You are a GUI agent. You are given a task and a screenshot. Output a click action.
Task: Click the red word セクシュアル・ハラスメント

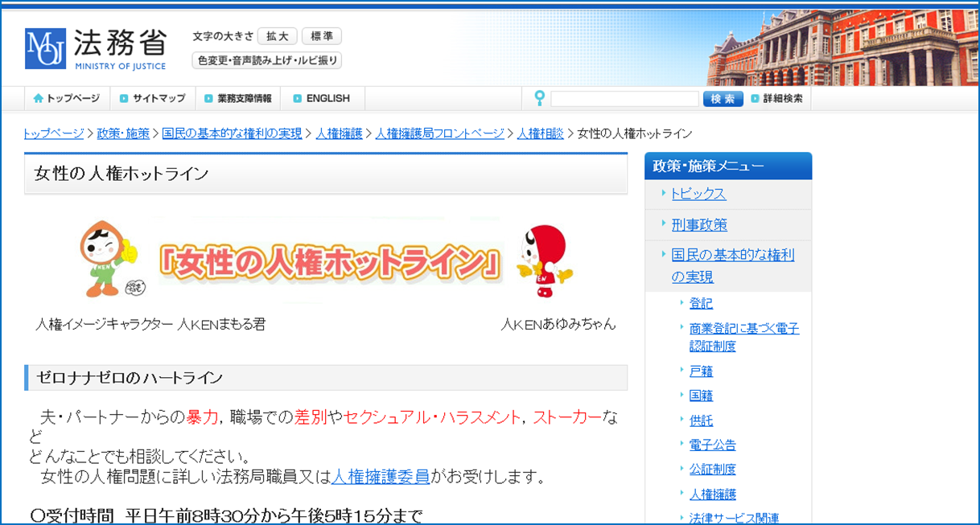pyautogui.click(x=432, y=417)
